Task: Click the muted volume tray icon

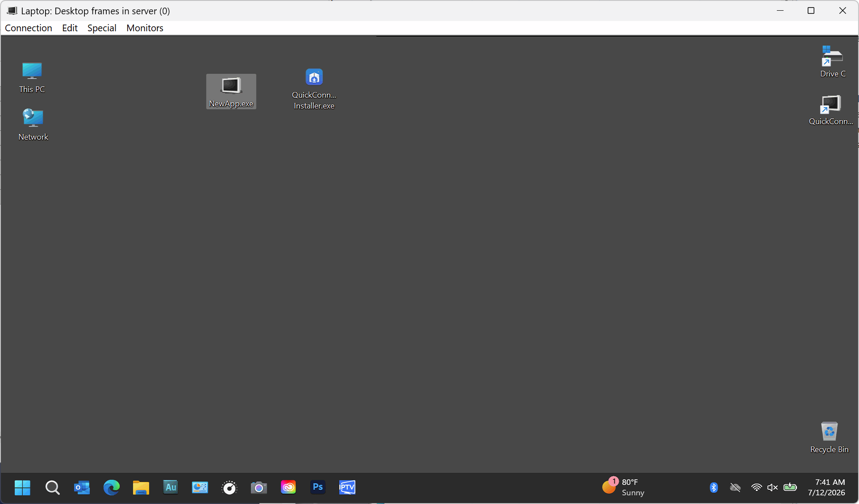Action: [x=772, y=487]
